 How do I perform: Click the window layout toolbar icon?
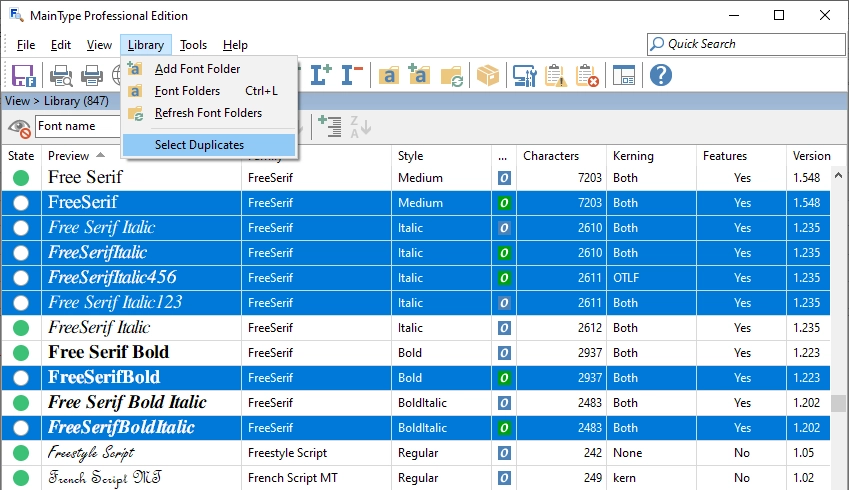(x=624, y=75)
